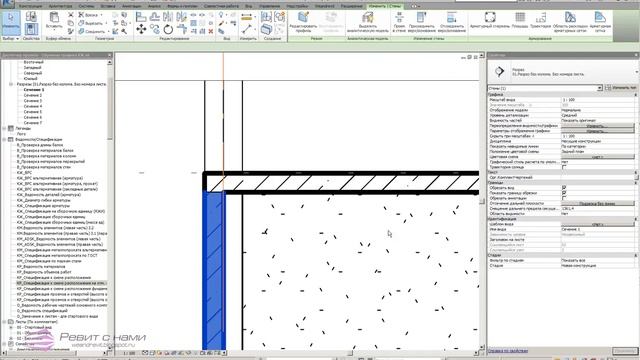Click the Траектория reinforcement icon
640x360 pixels.
pyautogui.click(x=541, y=17)
